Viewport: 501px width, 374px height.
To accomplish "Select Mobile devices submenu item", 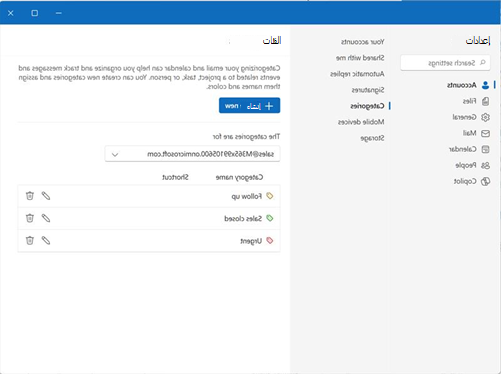I will tap(361, 122).
